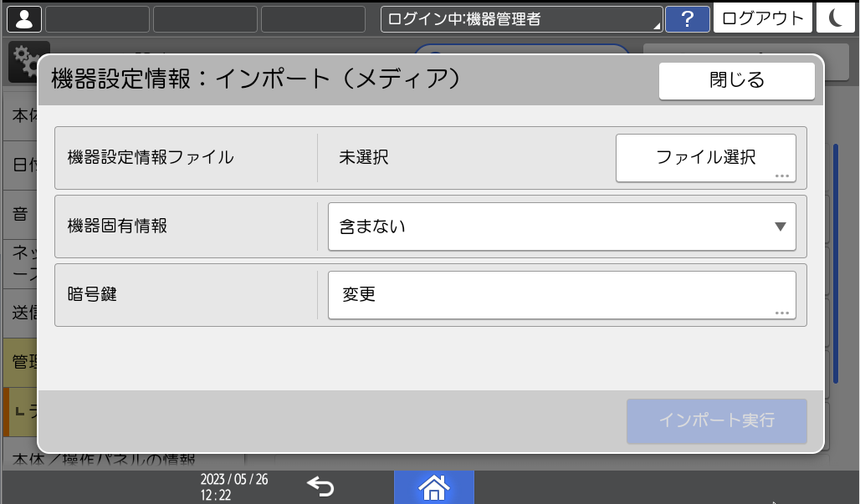The height and width of the screenshot is (504, 860).
Task: Close the dialog with the 閉じる button
Action: pos(736,80)
